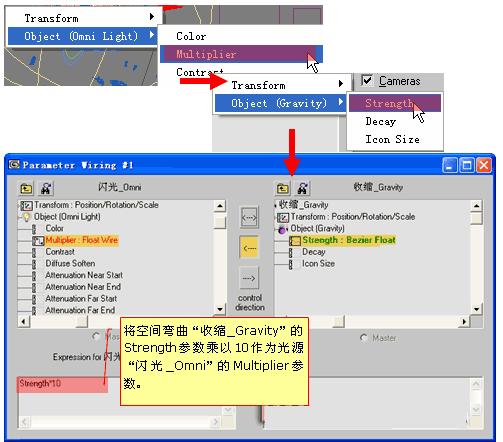Select the 收缩_Gravity root tree node
Screen dimensions: 503x442
pyautogui.click(x=304, y=205)
